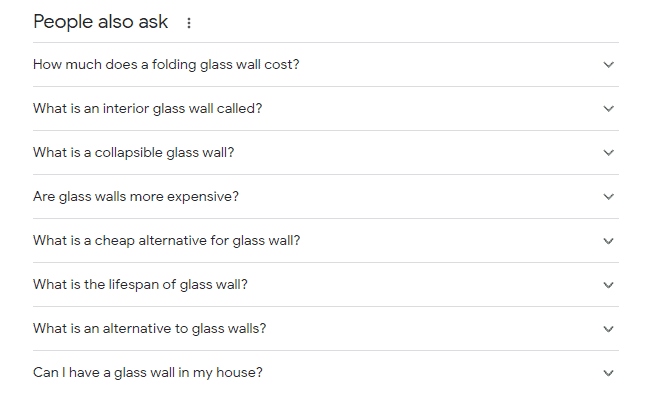Click the chevron next to collapsible glass wall

(609, 153)
